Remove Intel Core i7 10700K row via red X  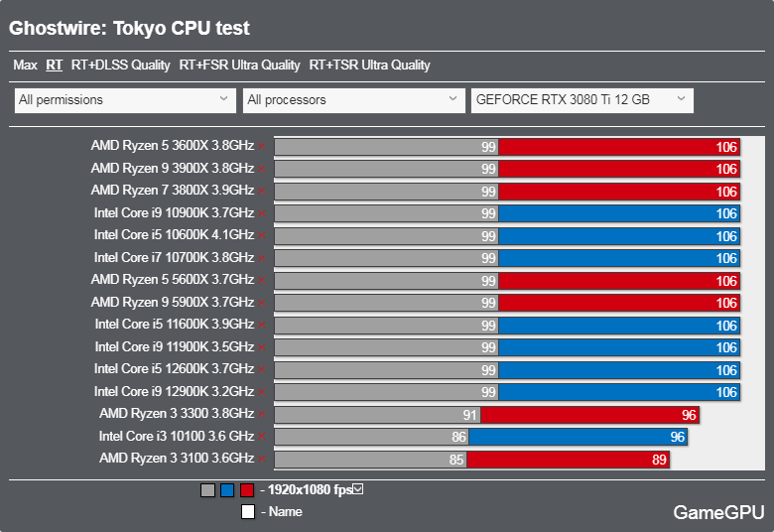(262, 258)
